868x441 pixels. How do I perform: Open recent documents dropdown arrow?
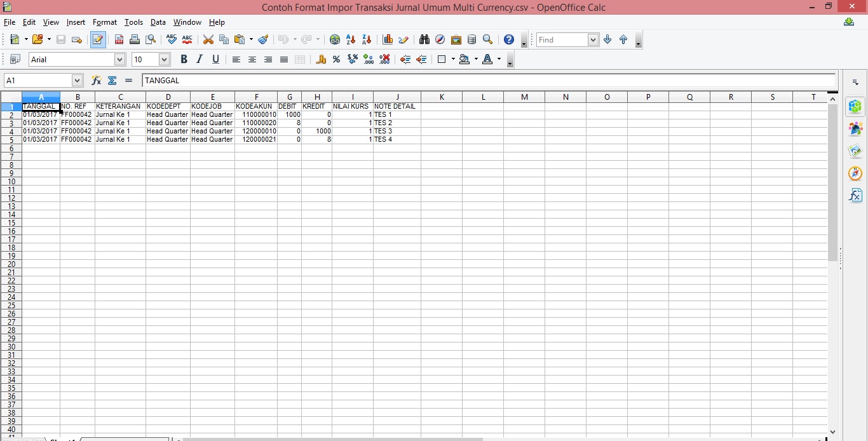click(x=49, y=39)
